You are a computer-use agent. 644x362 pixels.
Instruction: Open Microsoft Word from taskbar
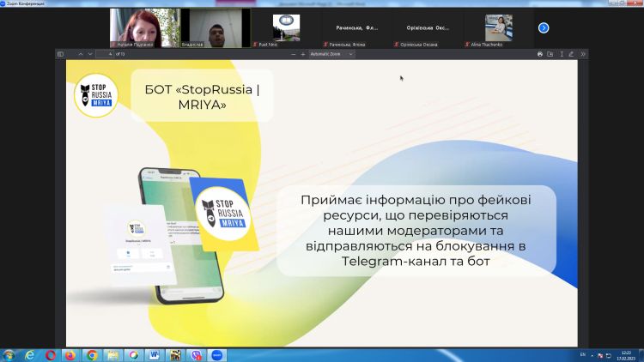155,354
